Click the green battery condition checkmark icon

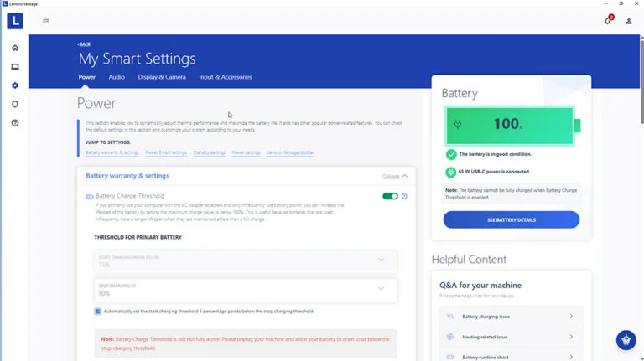451,154
